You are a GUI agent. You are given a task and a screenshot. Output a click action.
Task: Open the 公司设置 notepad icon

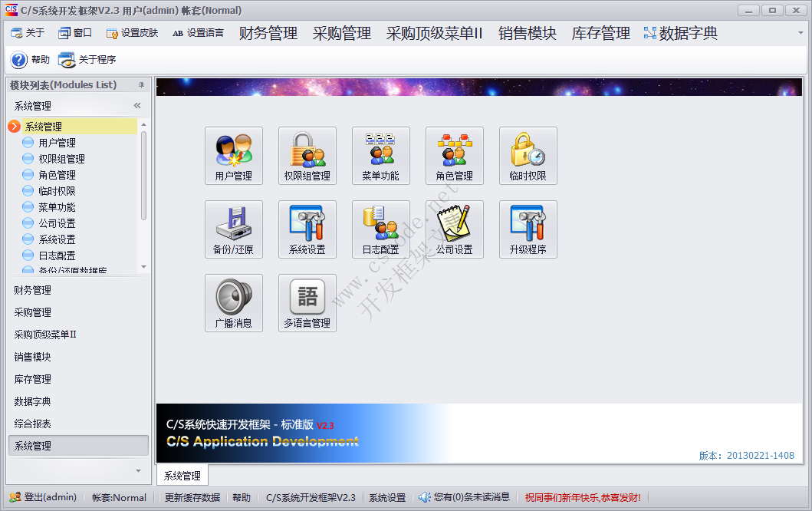point(454,229)
